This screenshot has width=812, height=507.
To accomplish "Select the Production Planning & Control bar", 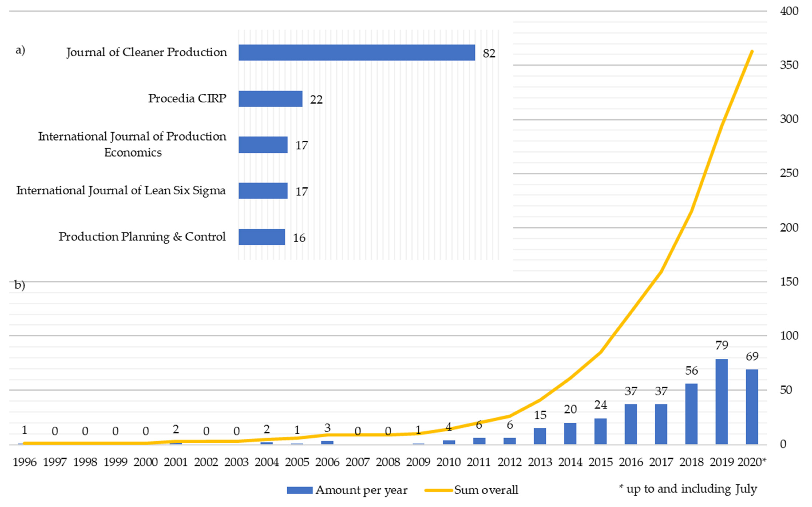I will [x=261, y=237].
